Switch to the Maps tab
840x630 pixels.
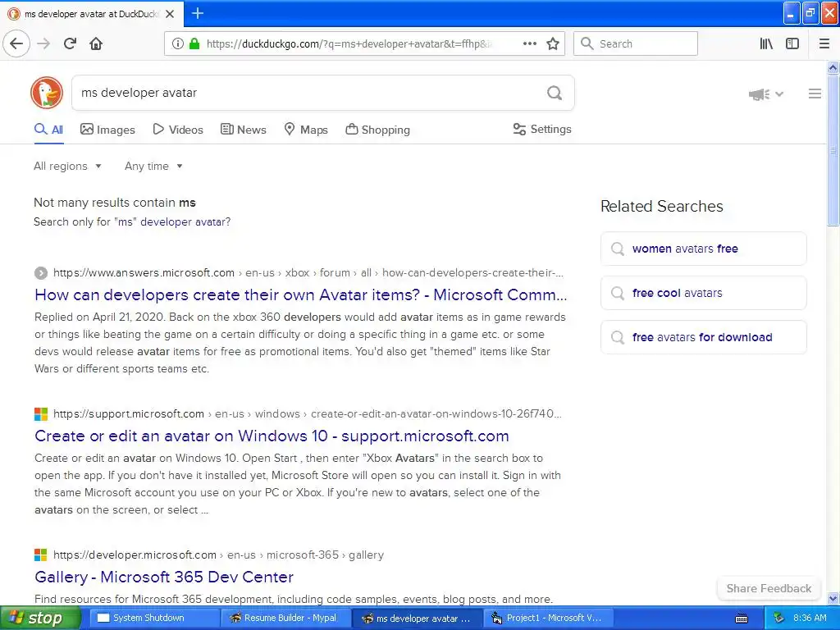point(306,130)
